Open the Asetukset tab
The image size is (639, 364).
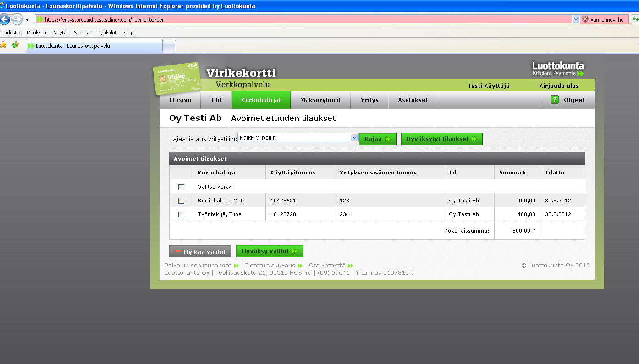(x=413, y=100)
